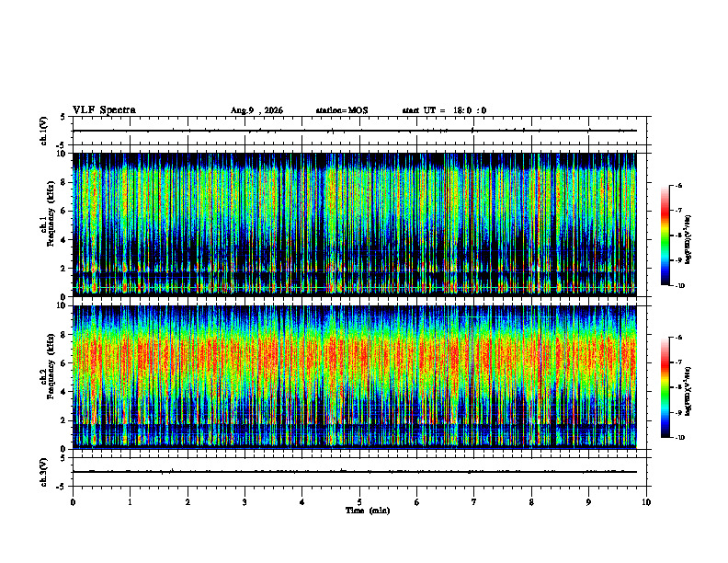Click the ch.1 colorbar log(PSD) label
Screen dimensions: 728x563
[688, 239]
